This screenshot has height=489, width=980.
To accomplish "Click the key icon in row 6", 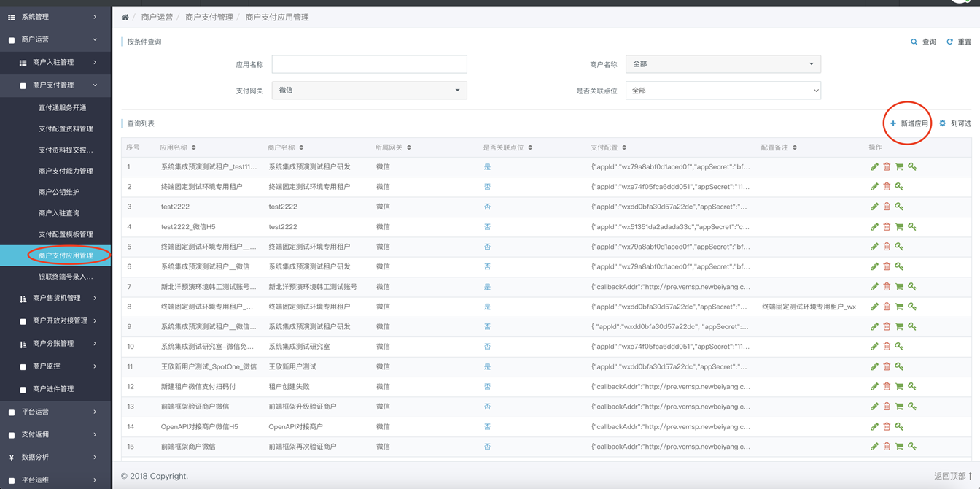I will (899, 266).
